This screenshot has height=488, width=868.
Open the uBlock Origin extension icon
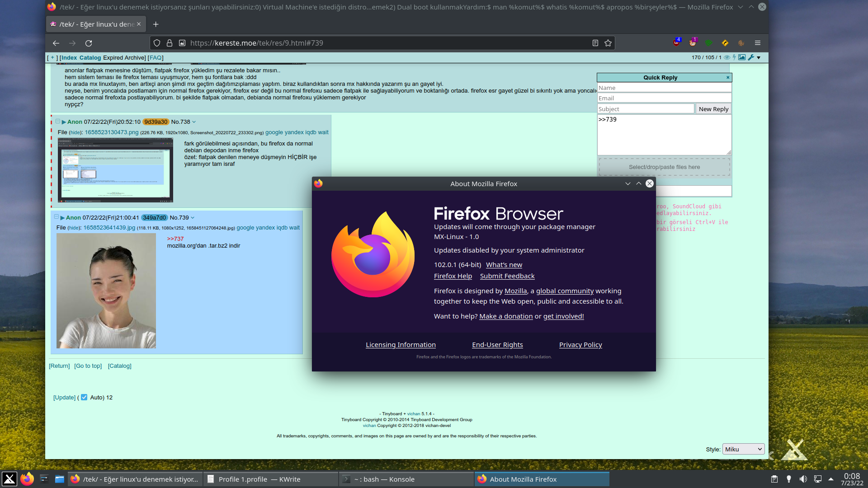coord(676,43)
